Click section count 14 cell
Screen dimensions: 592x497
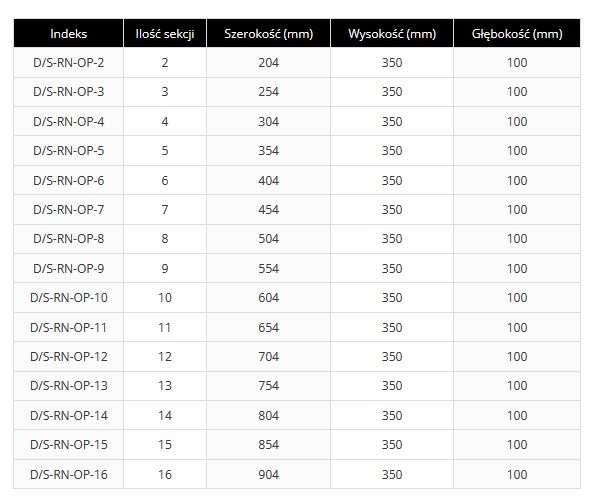click(x=165, y=415)
